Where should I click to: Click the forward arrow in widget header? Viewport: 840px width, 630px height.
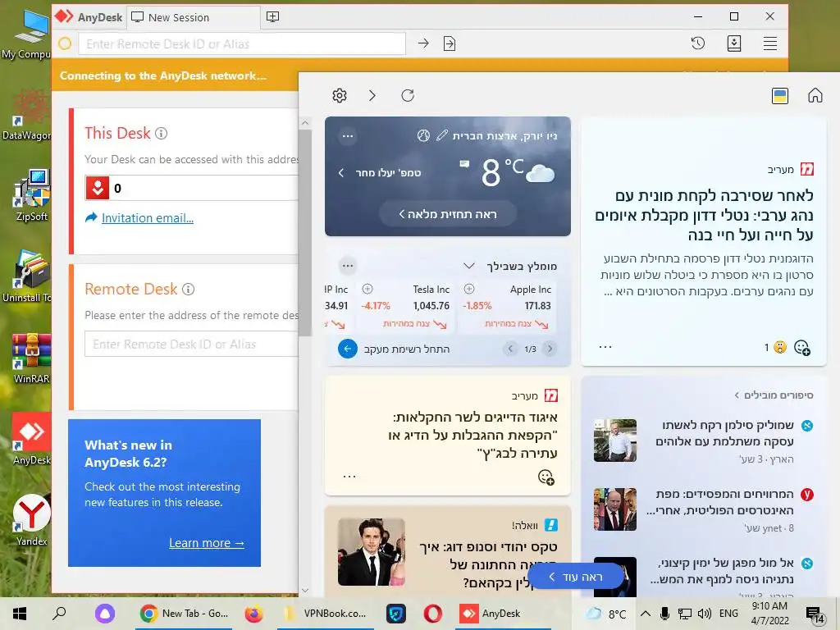click(372, 95)
